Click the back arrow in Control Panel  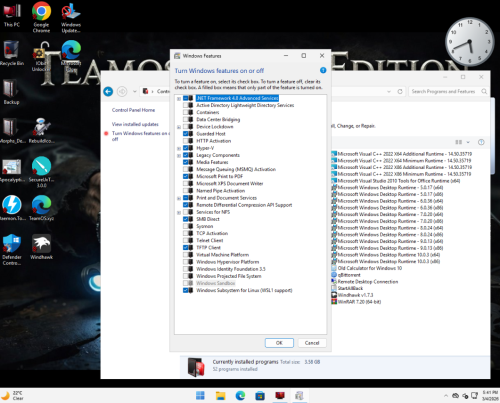tap(108, 91)
